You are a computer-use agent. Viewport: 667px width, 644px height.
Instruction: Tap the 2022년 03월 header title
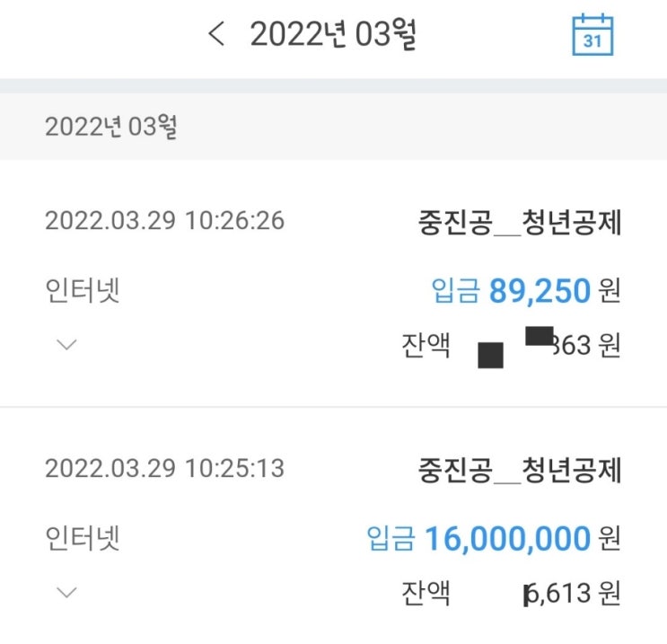[333, 35]
